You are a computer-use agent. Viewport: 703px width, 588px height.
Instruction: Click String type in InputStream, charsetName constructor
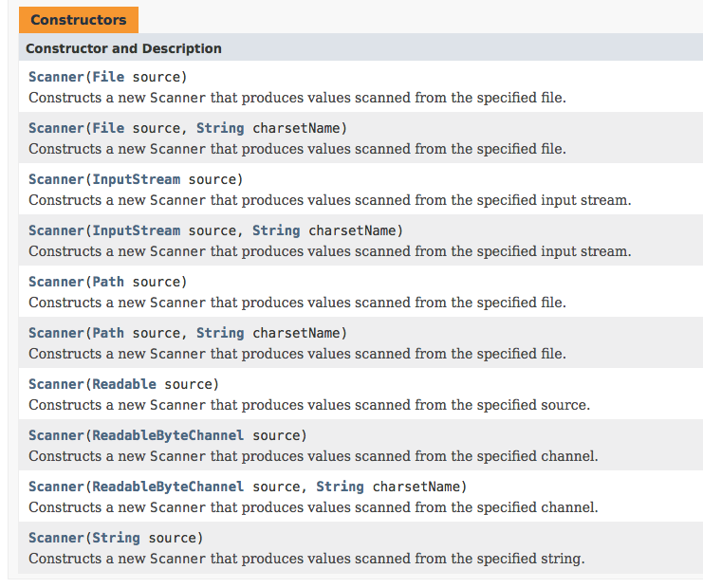pos(276,230)
